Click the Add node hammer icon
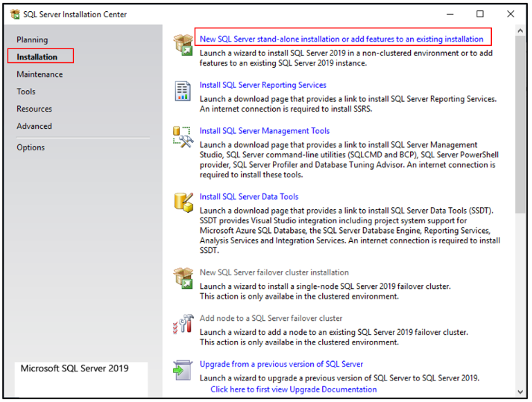Screen dimensions: 532x402 pyautogui.click(x=183, y=324)
